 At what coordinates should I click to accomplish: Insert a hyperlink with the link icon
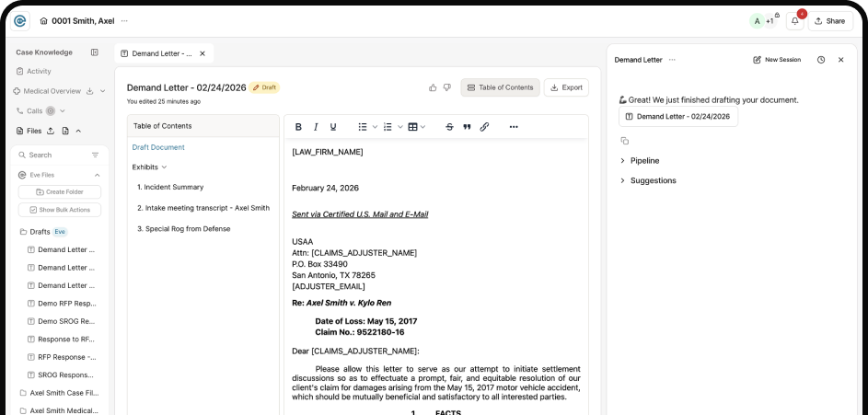(x=484, y=127)
